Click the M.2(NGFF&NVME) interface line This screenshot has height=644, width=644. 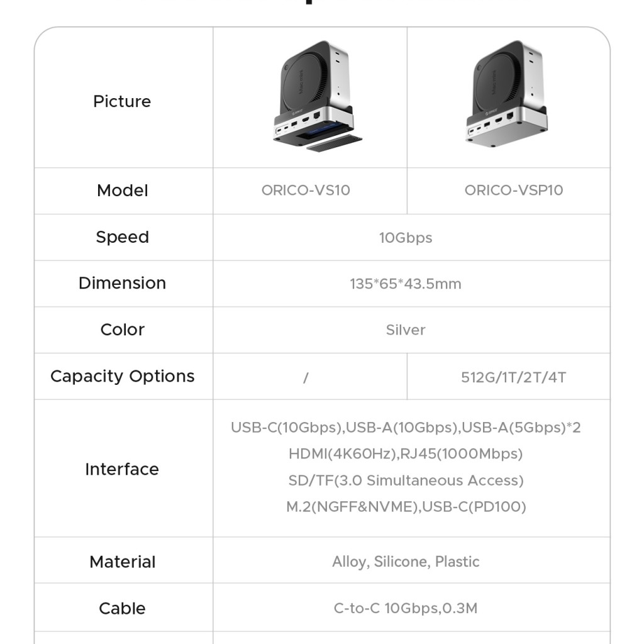tap(406, 506)
